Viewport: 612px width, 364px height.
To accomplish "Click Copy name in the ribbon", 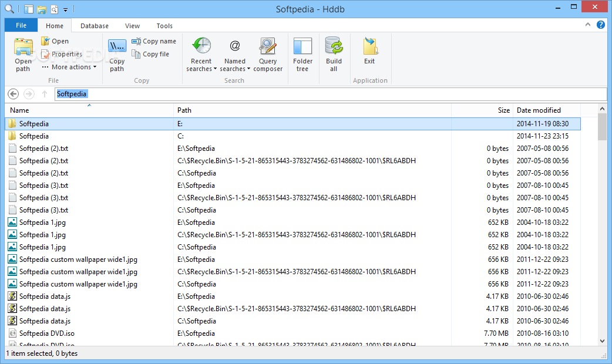I will pos(154,41).
